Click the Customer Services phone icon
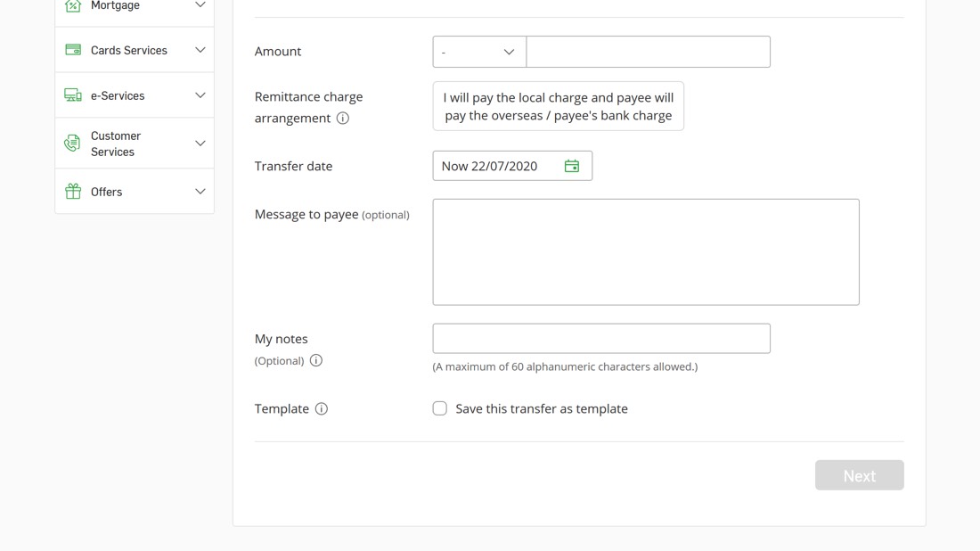980x551 pixels. [73, 144]
